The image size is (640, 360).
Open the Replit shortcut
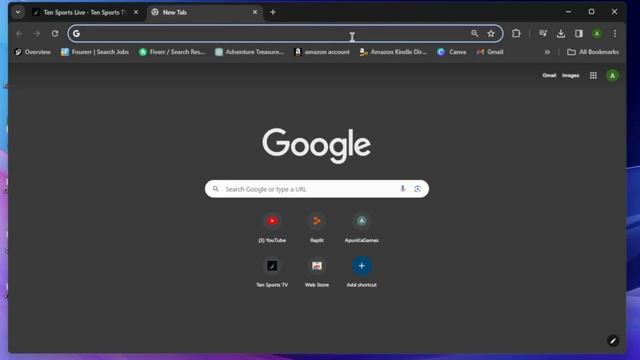point(317,228)
